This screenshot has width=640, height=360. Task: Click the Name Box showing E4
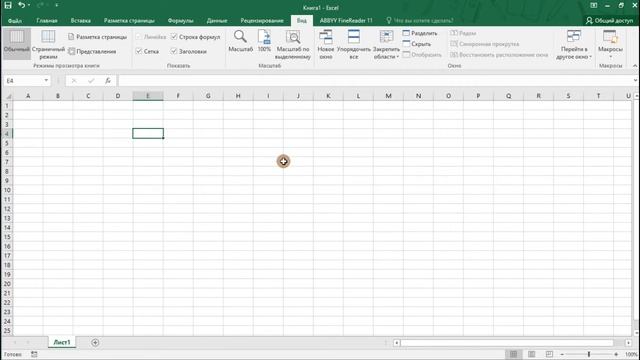click(x=23, y=80)
